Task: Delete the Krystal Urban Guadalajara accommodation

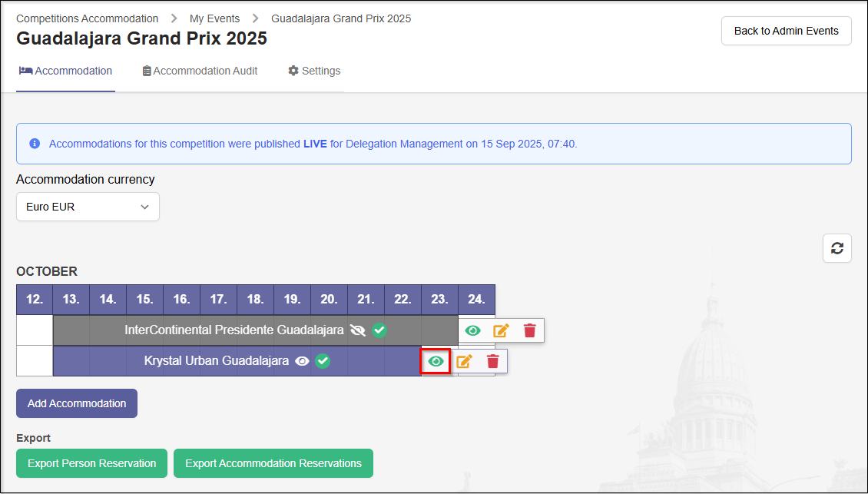Action: coord(492,361)
